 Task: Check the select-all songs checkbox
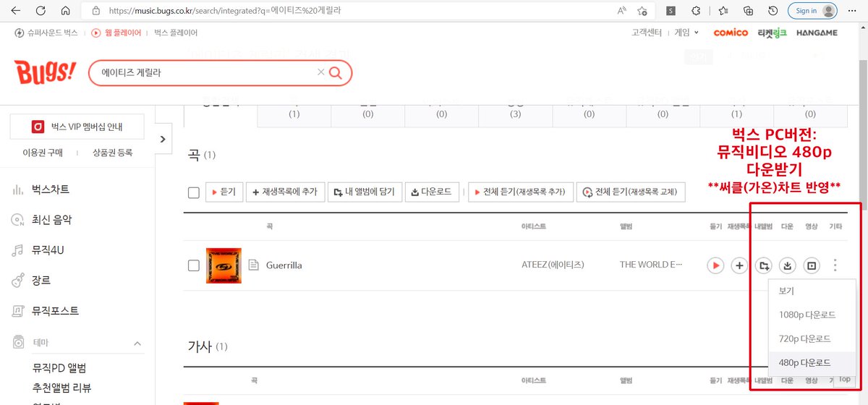point(193,192)
